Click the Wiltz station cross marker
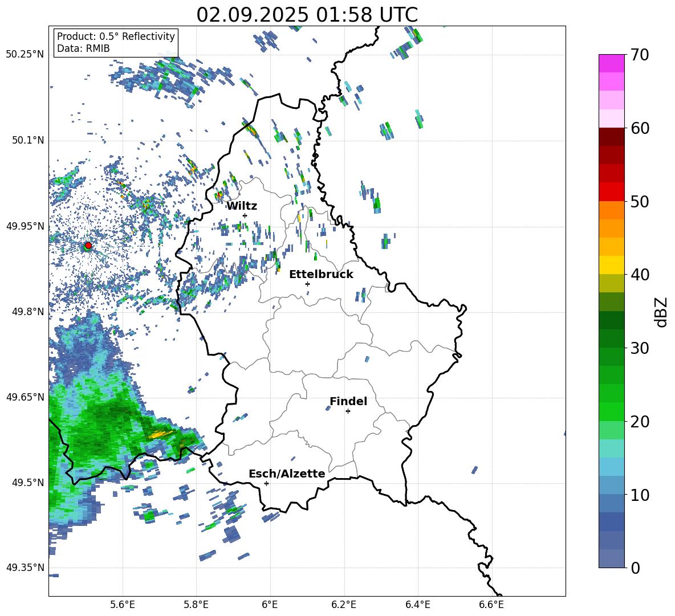675x616 pixels. (x=245, y=215)
